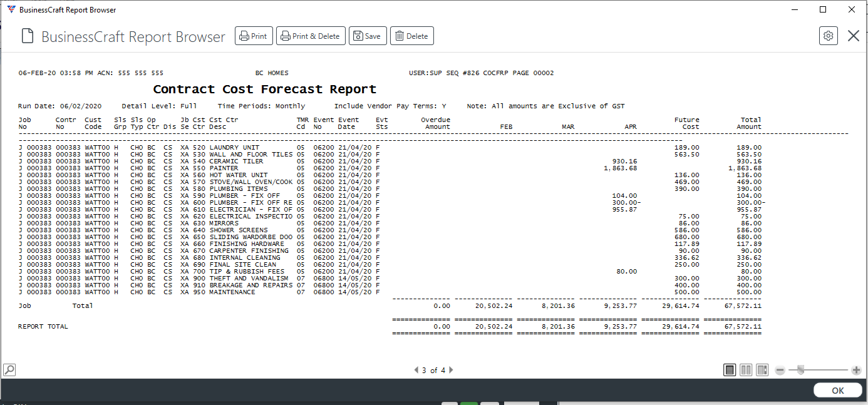Click the BC HOMES company name
This screenshot has height=405, width=868.
[x=272, y=73]
